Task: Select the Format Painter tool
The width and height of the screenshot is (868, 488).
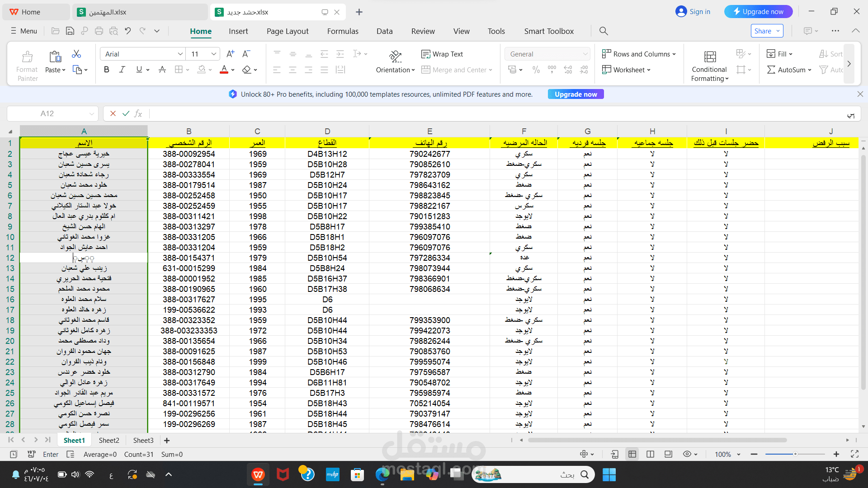Action: (27, 66)
